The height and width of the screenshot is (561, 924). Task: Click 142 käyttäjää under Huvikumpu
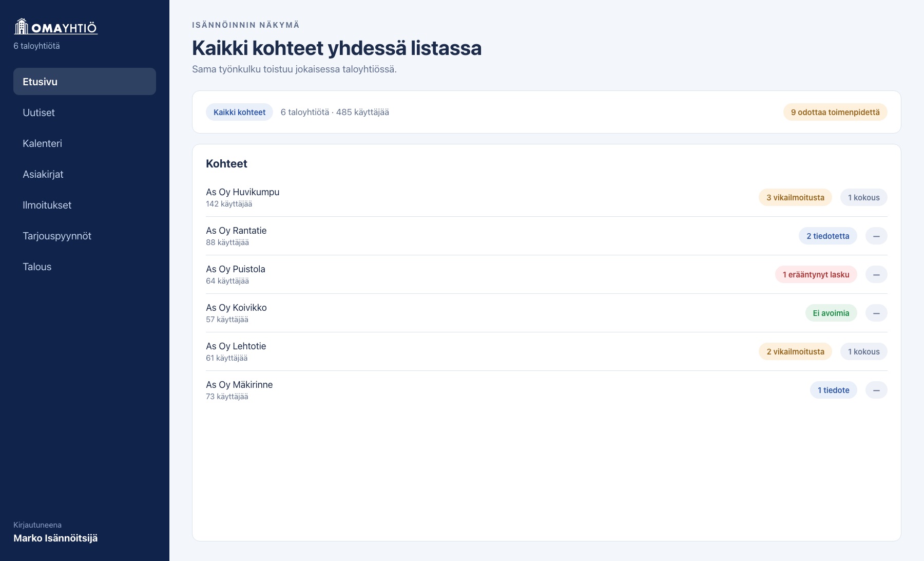(229, 204)
